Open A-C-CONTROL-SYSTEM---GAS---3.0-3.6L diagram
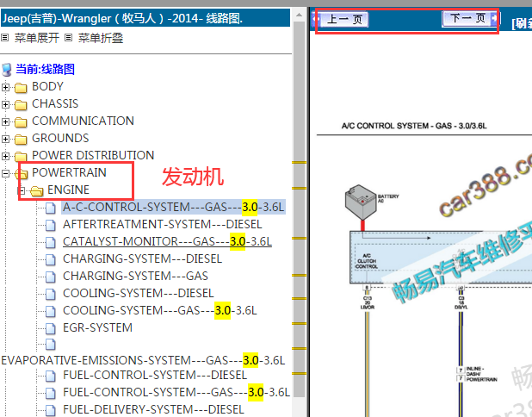Viewport: 532px width, 417px height. [173, 207]
